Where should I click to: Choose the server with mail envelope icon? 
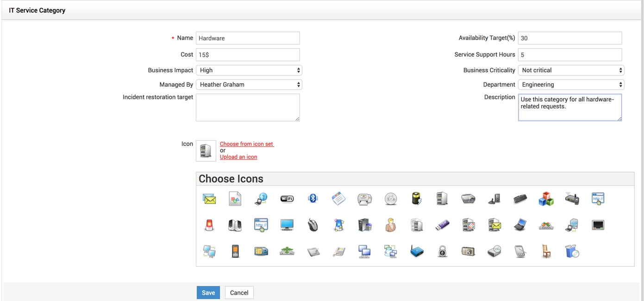click(x=494, y=225)
